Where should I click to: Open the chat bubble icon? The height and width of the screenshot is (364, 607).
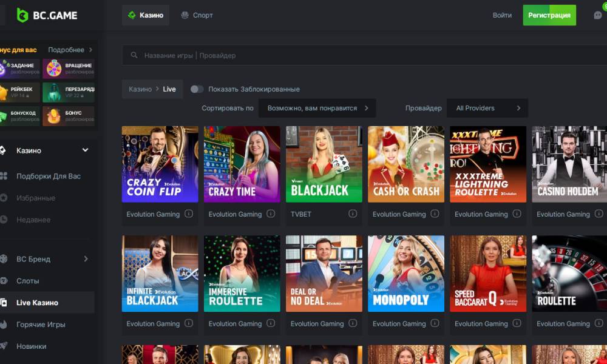point(598,15)
